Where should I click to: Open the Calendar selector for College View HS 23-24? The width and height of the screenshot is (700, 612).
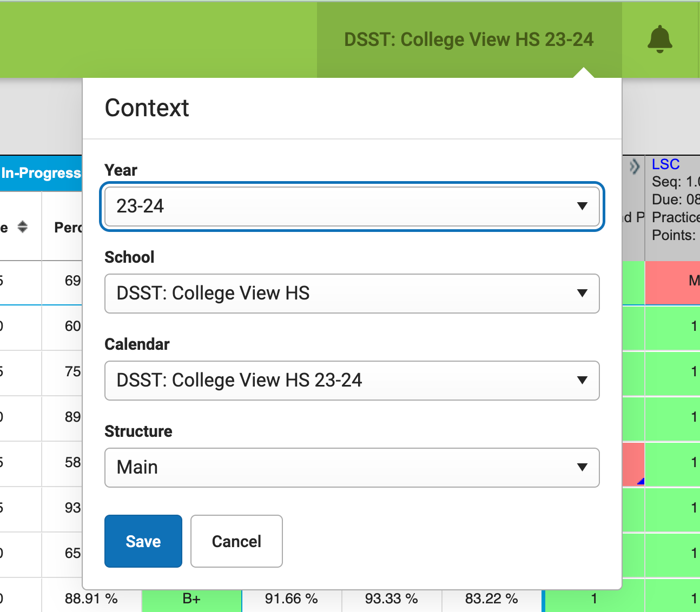point(352,381)
